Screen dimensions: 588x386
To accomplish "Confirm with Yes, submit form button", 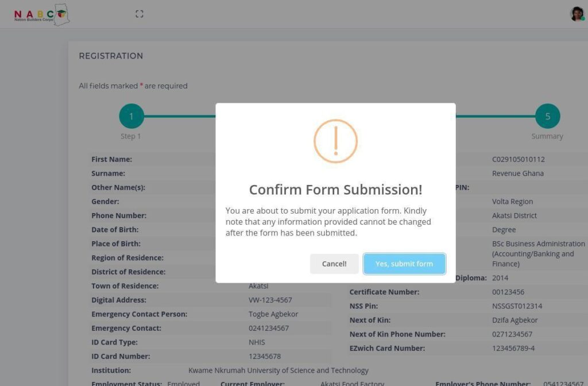I will tap(404, 264).
